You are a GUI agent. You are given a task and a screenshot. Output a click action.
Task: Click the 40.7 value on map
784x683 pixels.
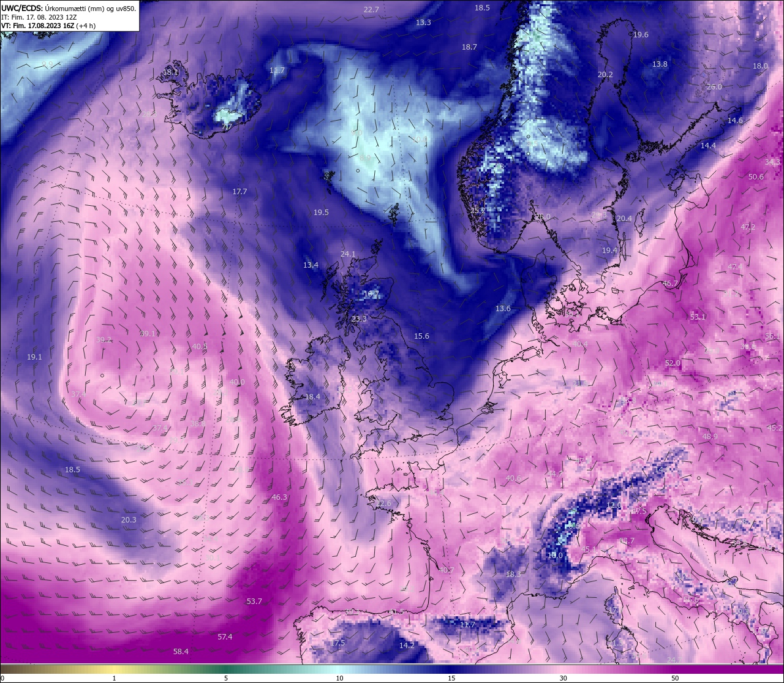tap(446, 570)
